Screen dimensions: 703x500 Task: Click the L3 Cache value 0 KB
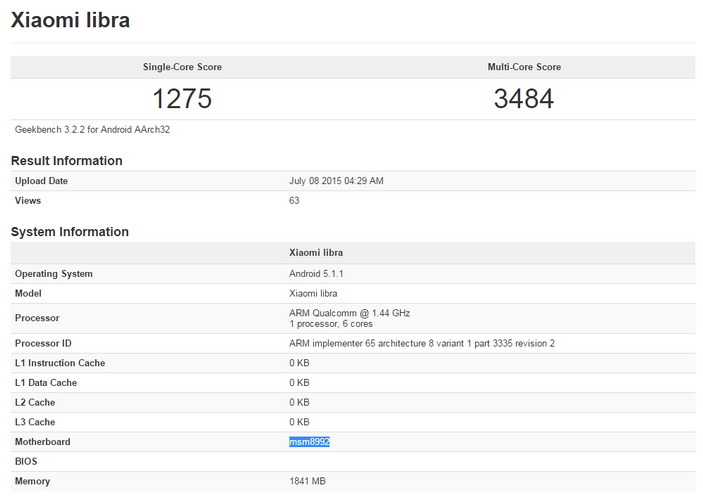coord(299,422)
